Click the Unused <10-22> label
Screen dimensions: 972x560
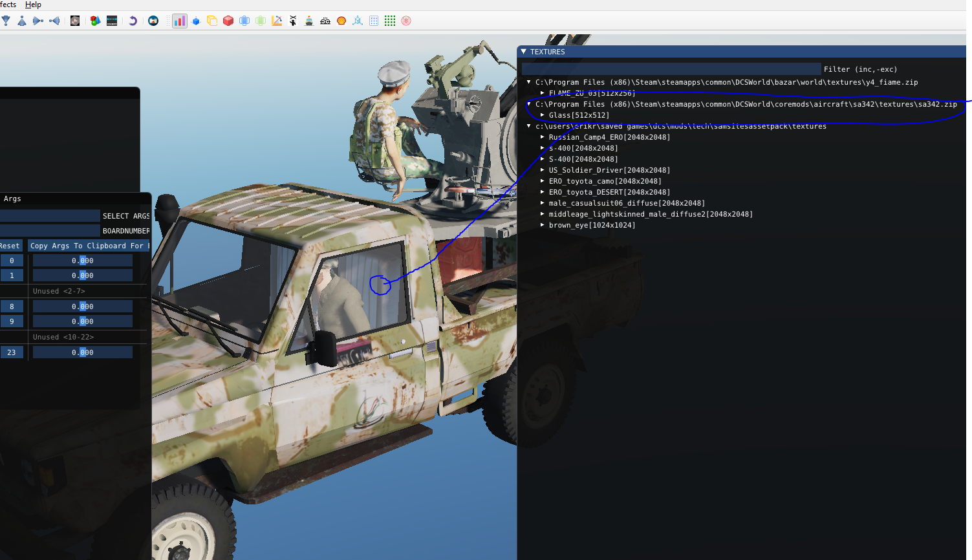[63, 337]
